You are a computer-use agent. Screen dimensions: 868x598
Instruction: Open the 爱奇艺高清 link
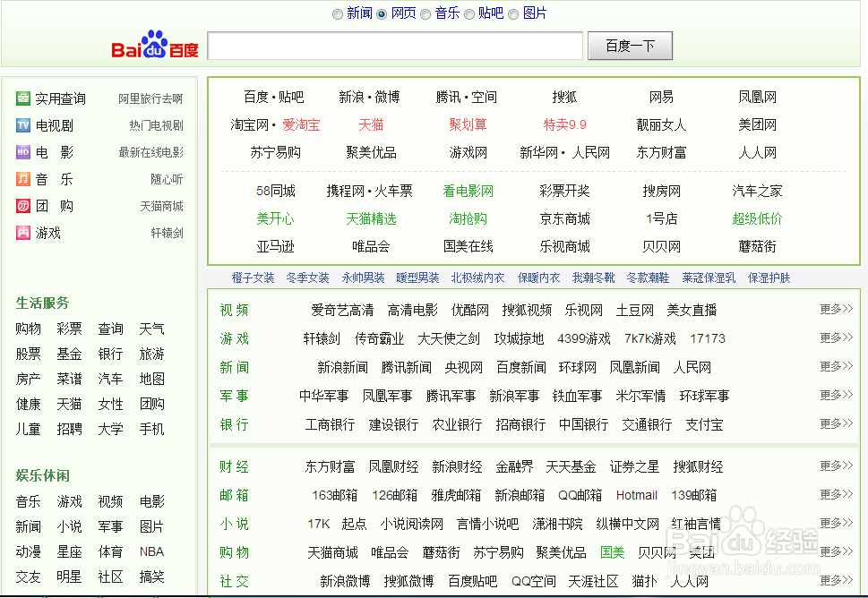pos(342,311)
